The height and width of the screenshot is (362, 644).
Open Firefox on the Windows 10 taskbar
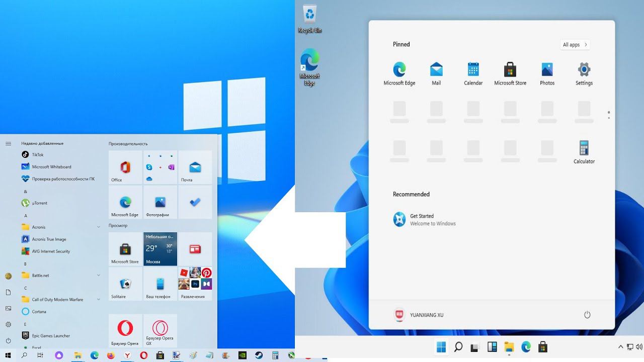click(111, 355)
